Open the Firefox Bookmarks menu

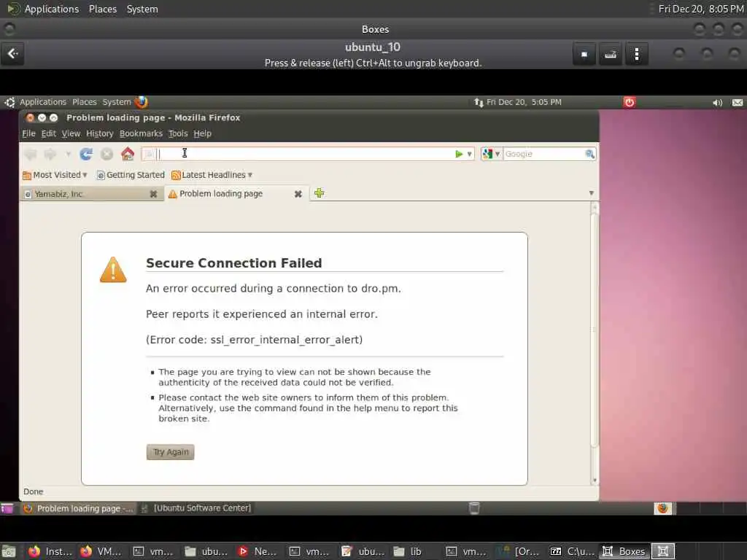coord(141,133)
